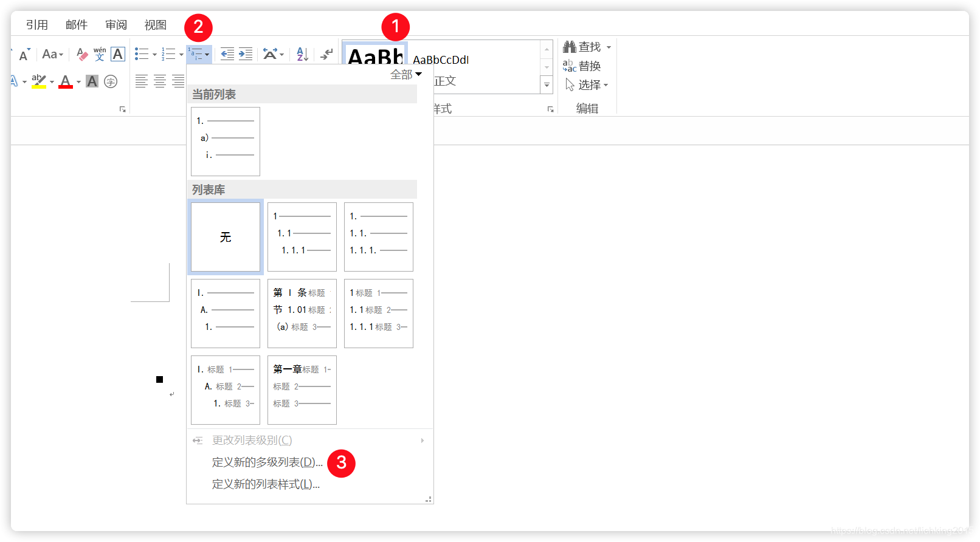The width and height of the screenshot is (980, 542).
Task: Select the current list thumbnail 1. a) i.
Action: (x=226, y=142)
